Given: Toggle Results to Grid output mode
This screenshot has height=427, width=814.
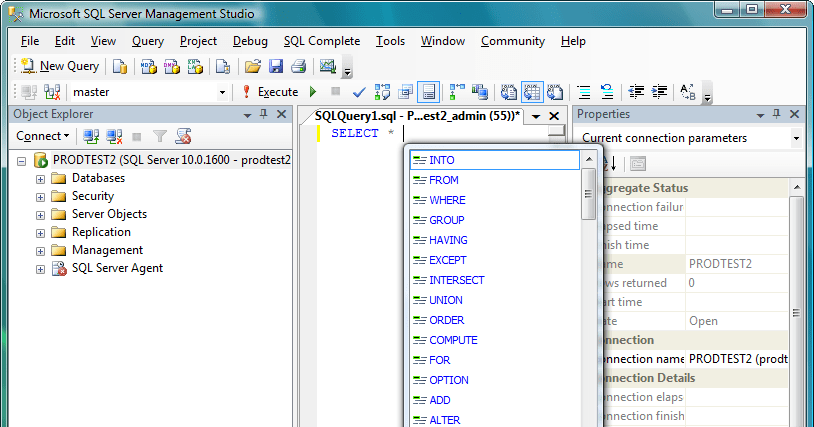Looking at the screenshot, I should pyautogui.click(x=531, y=92).
